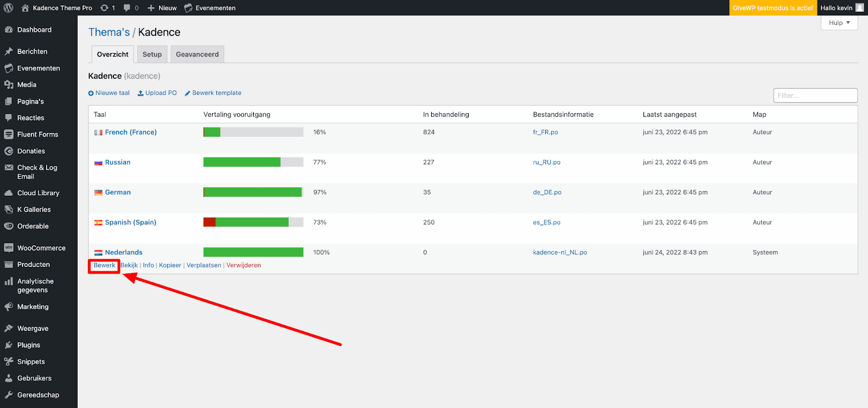Click the Spanish progress bar at 73%
The width and height of the screenshot is (868, 408).
click(253, 222)
